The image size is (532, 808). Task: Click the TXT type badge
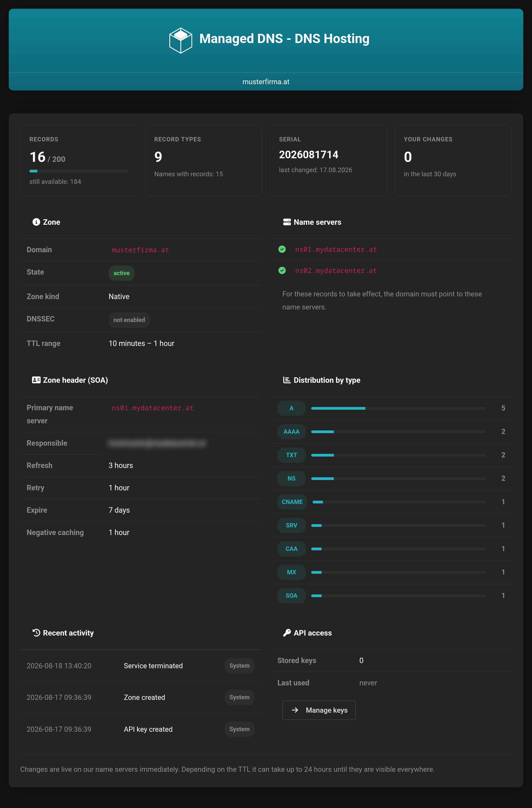point(291,455)
